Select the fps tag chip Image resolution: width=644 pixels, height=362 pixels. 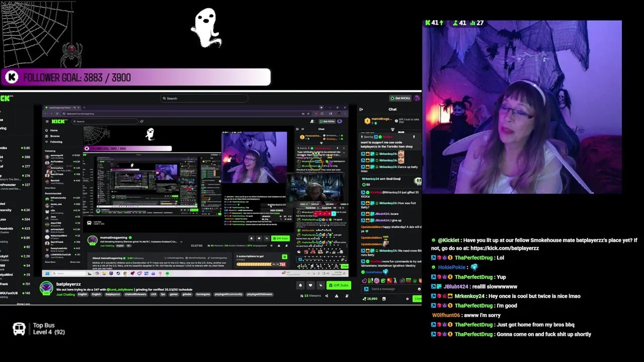click(x=163, y=294)
